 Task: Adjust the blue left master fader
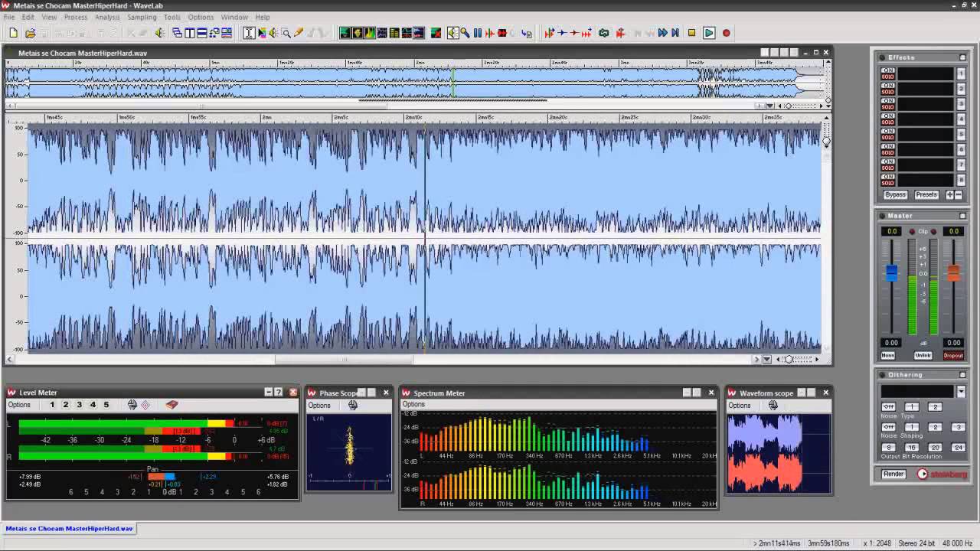point(891,273)
